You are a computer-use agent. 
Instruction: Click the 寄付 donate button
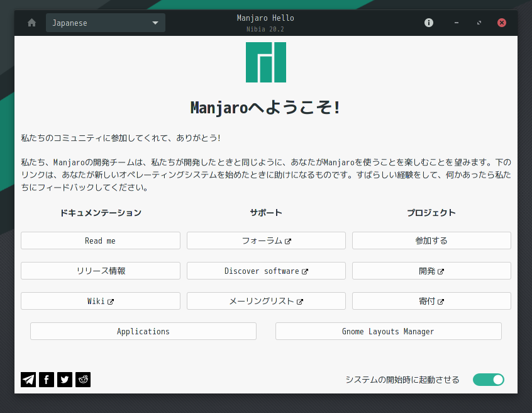(x=431, y=301)
